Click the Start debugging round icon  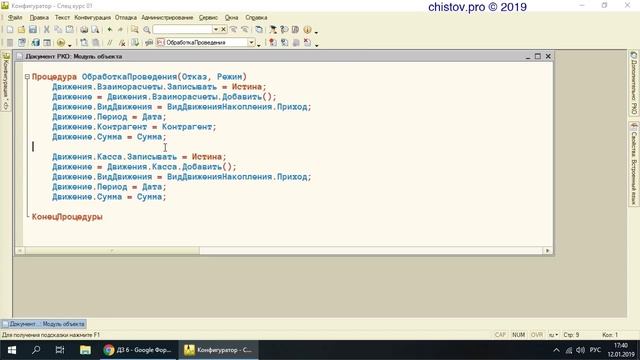(61, 42)
